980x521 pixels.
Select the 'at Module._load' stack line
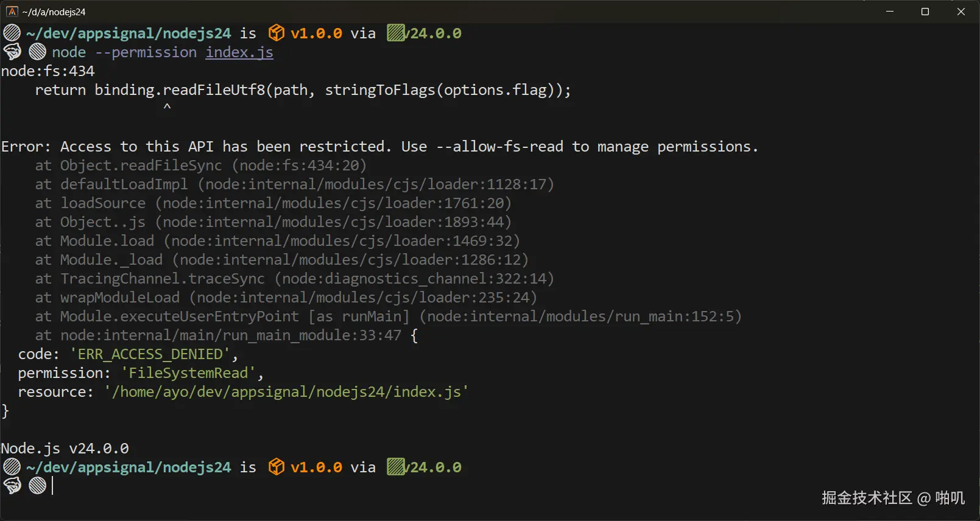(282, 260)
